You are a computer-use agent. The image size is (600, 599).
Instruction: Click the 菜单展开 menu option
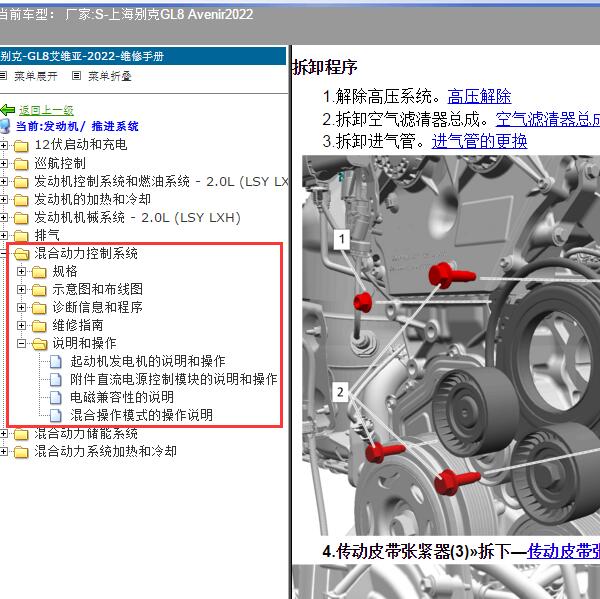click(36, 76)
